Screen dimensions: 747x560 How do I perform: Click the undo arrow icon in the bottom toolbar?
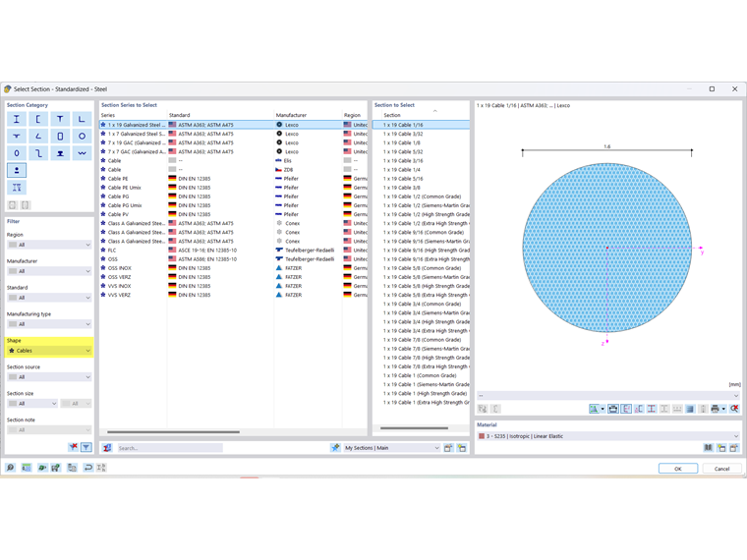(x=88, y=468)
